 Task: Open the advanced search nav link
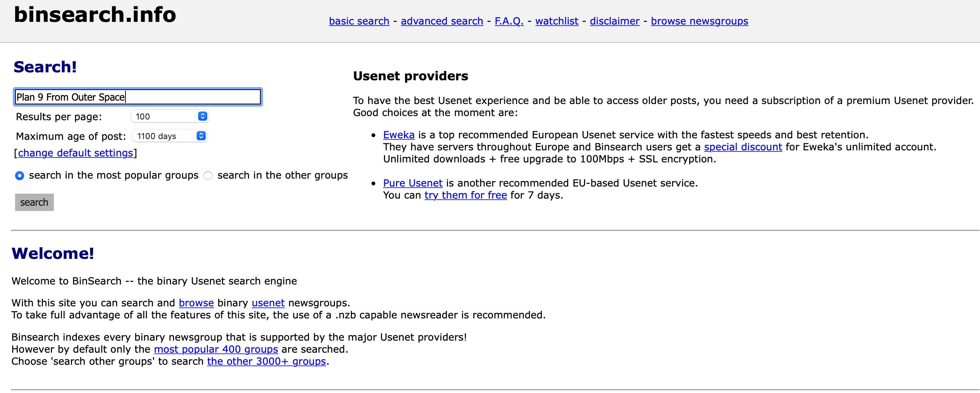pyautogui.click(x=442, y=21)
